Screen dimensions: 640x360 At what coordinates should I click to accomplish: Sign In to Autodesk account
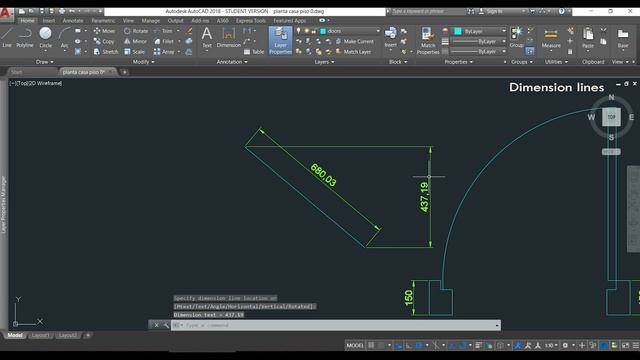(491, 11)
